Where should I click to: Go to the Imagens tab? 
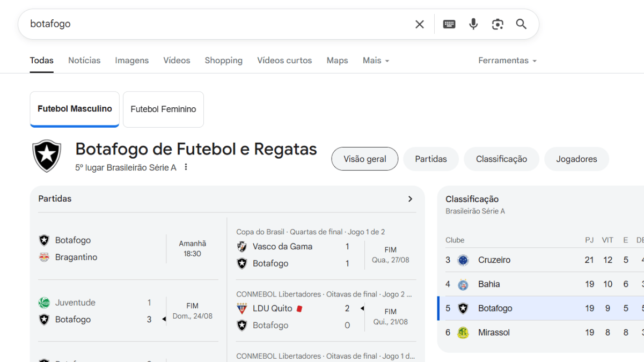point(131,61)
